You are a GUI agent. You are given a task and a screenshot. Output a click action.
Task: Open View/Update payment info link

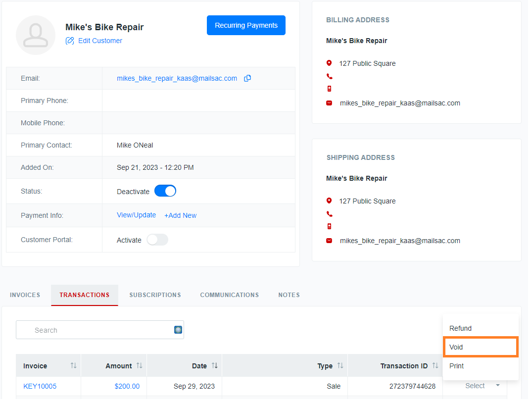(137, 215)
